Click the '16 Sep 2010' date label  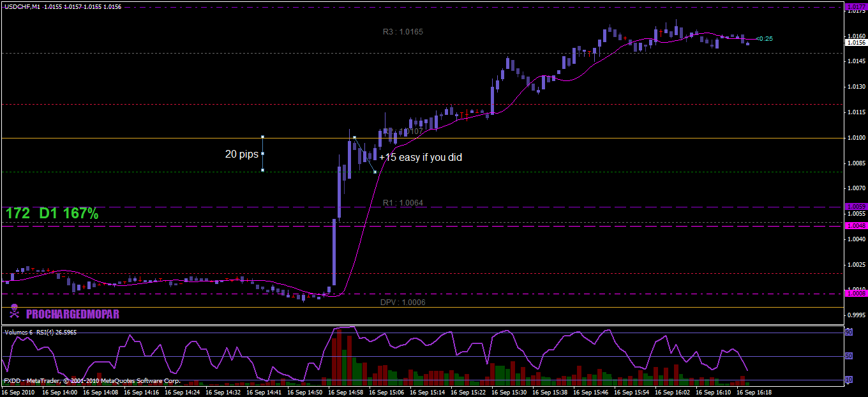(19, 393)
